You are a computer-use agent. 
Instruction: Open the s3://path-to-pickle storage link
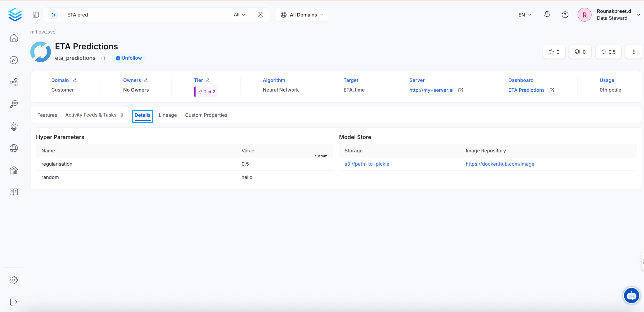(x=367, y=164)
